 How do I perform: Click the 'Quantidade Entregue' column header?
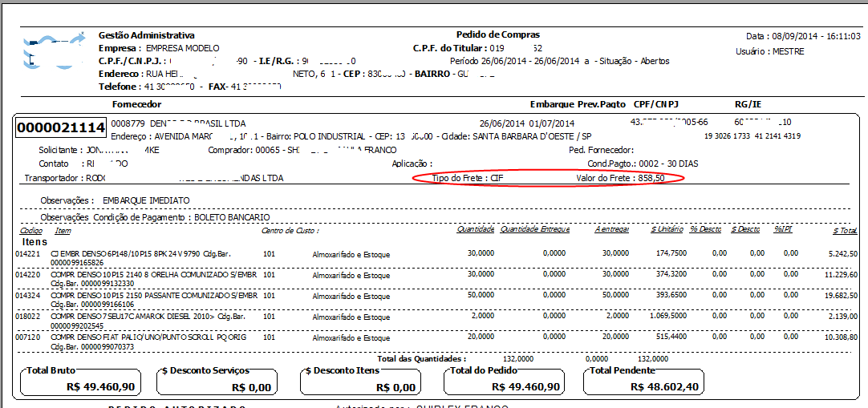(x=534, y=229)
